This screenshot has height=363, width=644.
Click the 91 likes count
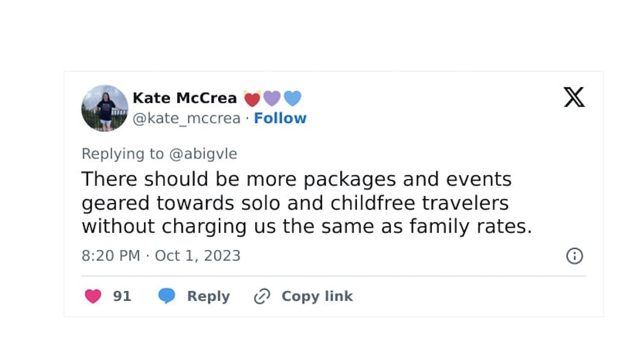coord(122,296)
